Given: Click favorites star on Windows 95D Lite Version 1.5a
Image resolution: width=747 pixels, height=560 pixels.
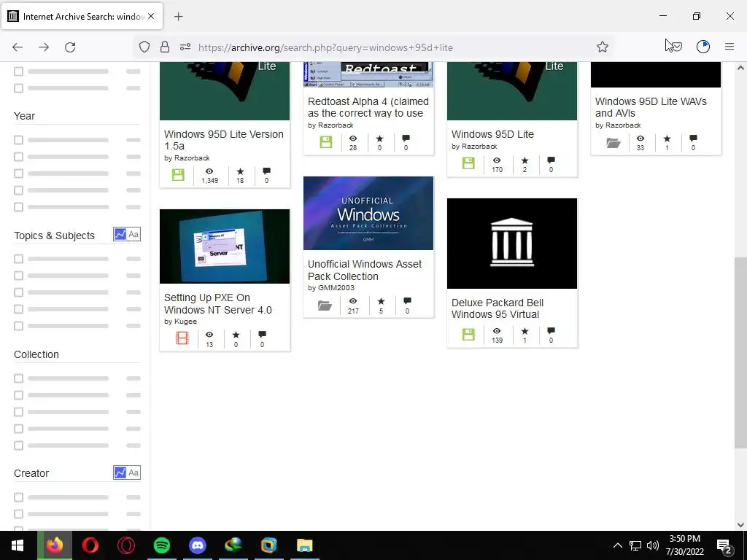Looking at the screenshot, I should pyautogui.click(x=240, y=171).
